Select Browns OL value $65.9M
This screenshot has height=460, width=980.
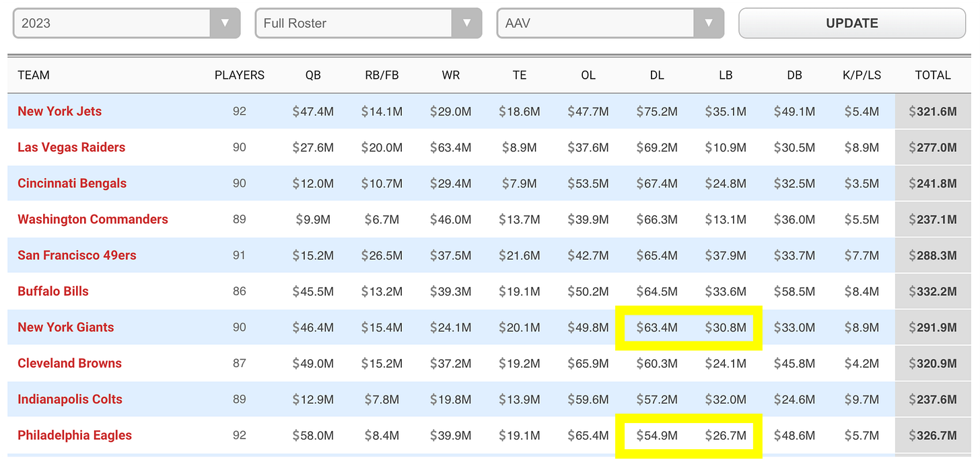pos(588,363)
